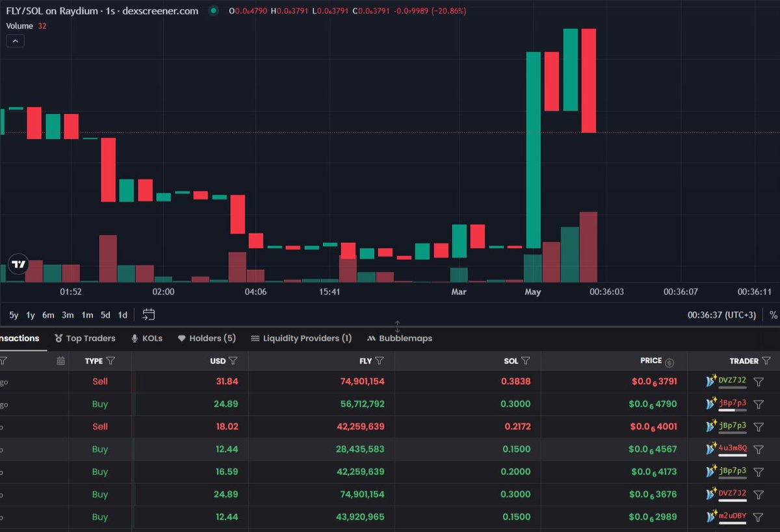
Task: Filter trader jBp7p3 in Sell 18.02 row
Action: [758, 427]
